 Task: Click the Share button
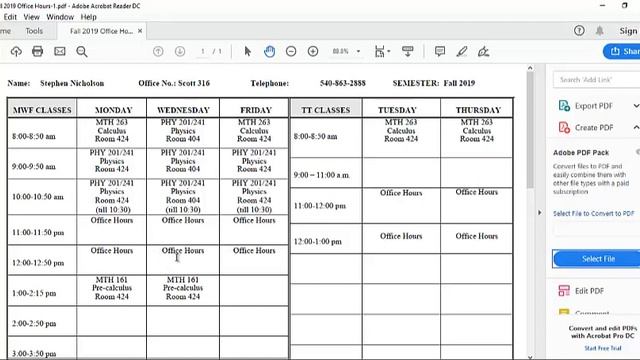click(x=622, y=51)
